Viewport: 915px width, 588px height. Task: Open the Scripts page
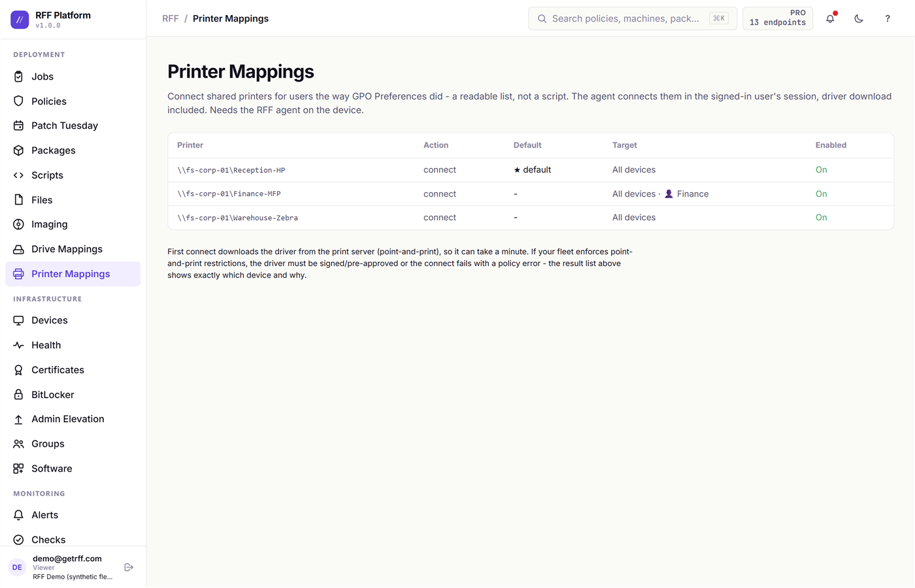click(x=73, y=175)
